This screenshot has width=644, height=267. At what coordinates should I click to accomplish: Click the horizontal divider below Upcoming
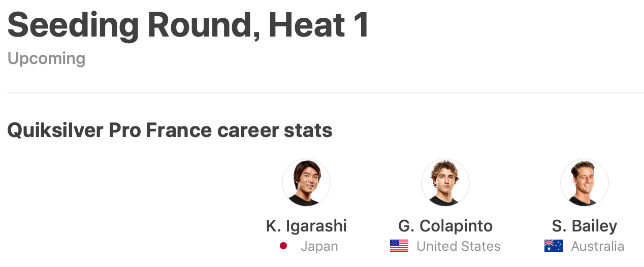coord(325,93)
